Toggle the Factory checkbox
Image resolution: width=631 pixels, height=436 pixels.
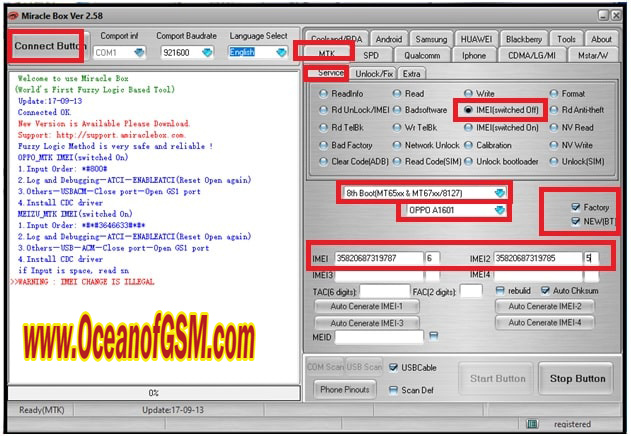[x=575, y=207]
